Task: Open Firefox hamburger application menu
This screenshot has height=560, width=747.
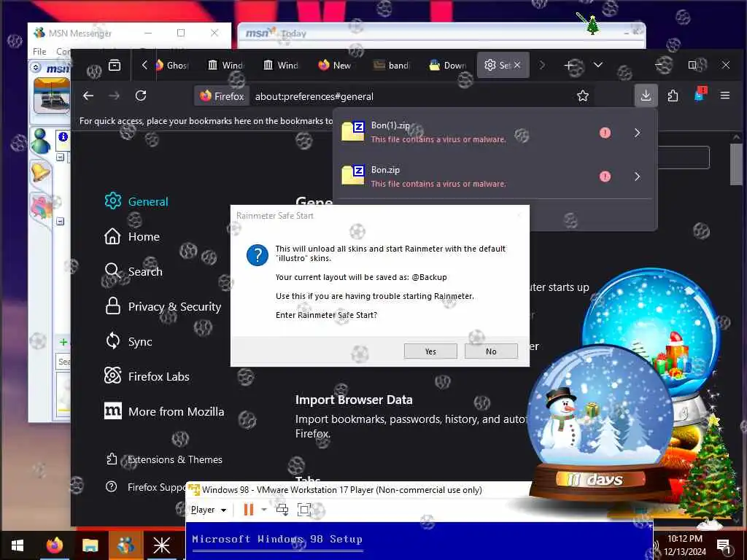Action: pyautogui.click(x=725, y=96)
